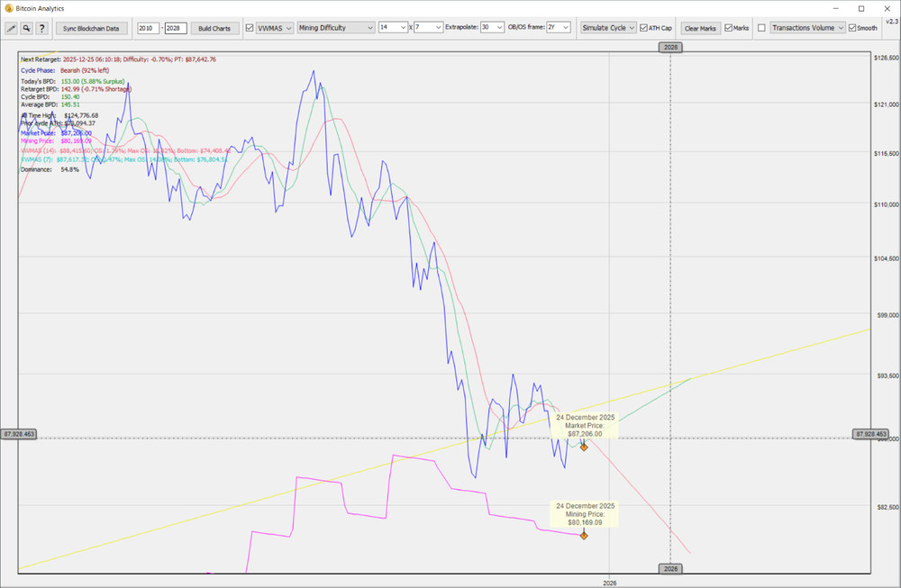The width and height of the screenshot is (901, 588).
Task: Open the period dropdown showing 14
Action: [393, 27]
